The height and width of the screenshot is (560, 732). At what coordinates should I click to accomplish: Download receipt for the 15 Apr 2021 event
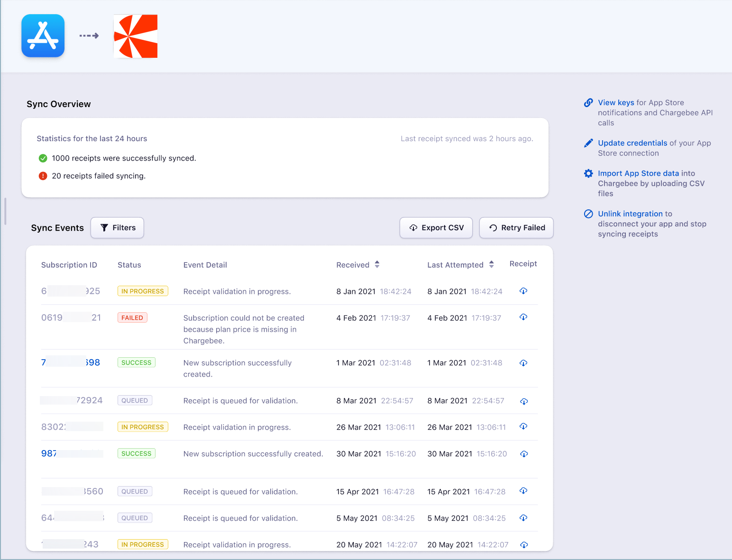point(523,491)
